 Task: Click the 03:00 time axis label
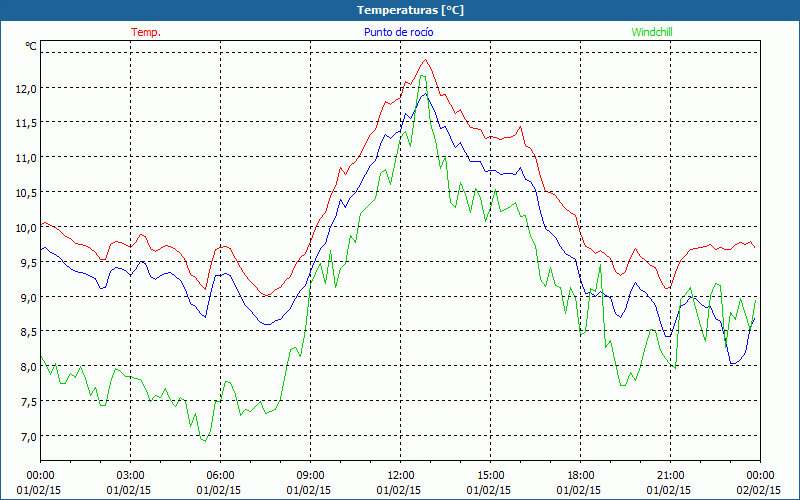tap(130, 476)
